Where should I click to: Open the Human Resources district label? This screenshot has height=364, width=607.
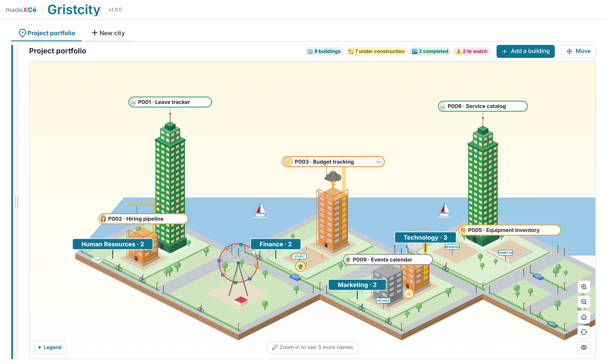click(113, 244)
